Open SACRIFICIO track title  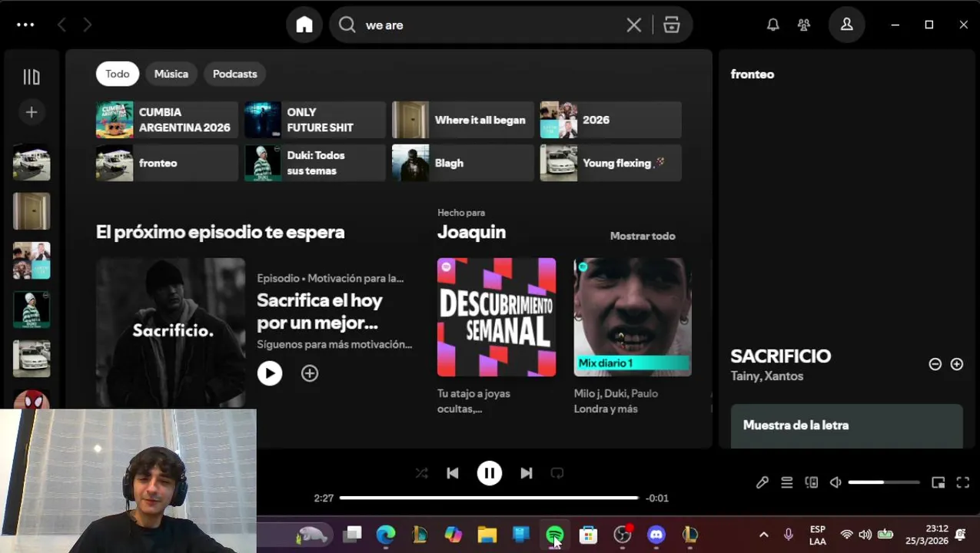[780, 356]
